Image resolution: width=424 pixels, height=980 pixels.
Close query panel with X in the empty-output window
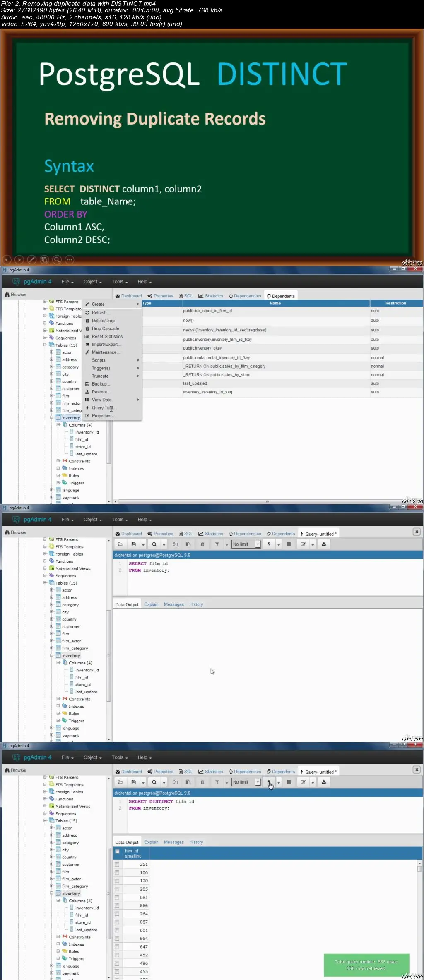[x=417, y=532]
